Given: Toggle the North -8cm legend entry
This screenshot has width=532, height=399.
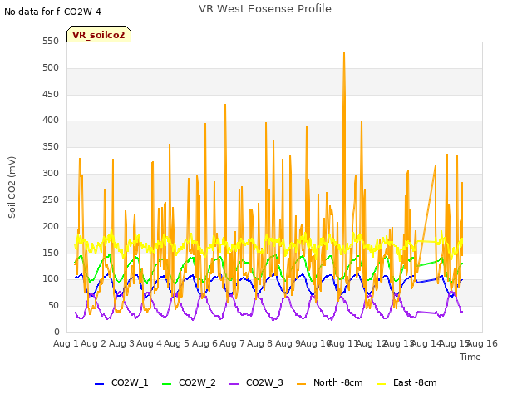Looking at the screenshot, I should coord(329,382).
